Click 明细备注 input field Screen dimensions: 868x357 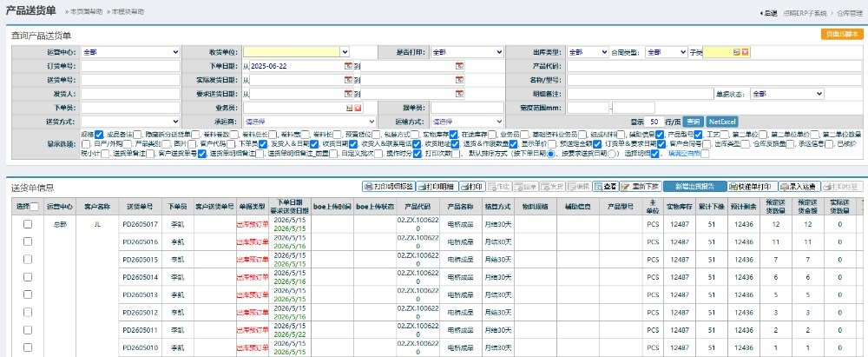tap(640, 94)
